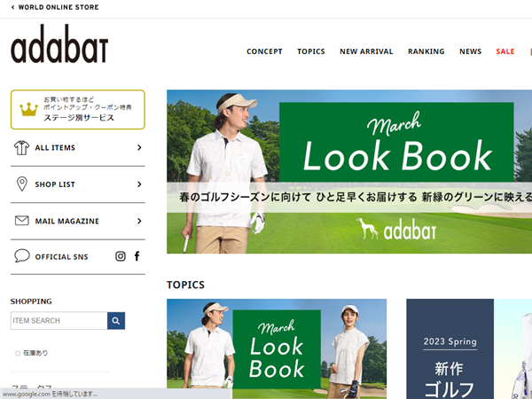Screen dimensions: 532x399
Task: Open the TOPICS navigation item
Action: coord(311,51)
